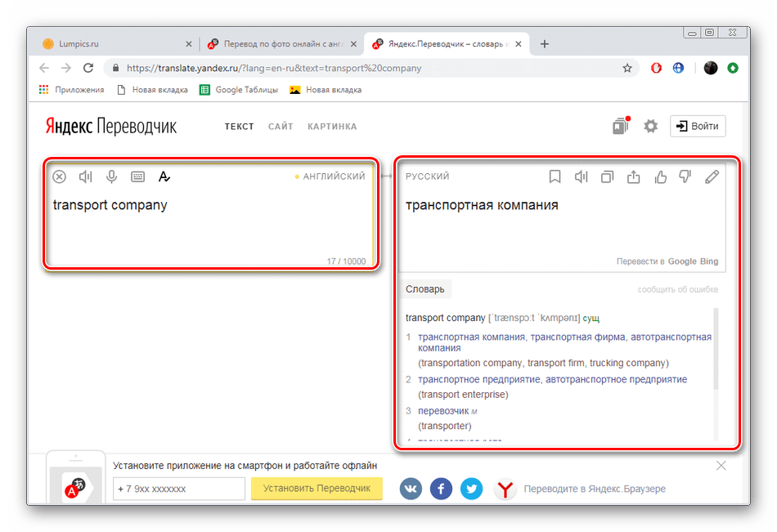Click the green update arrow icon
The height and width of the screenshot is (532, 777).
pyautogui.click(x=733, y=69)
